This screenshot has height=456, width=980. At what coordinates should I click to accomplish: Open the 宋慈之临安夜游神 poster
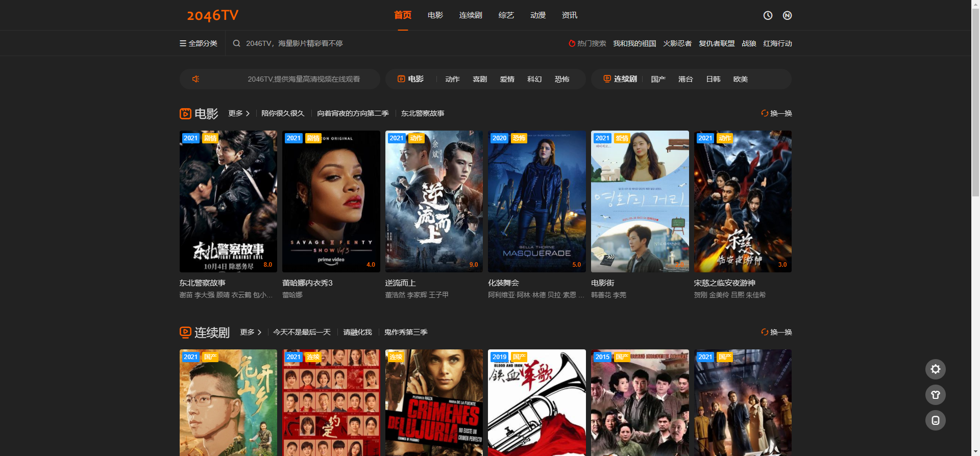tap(743, 201)
